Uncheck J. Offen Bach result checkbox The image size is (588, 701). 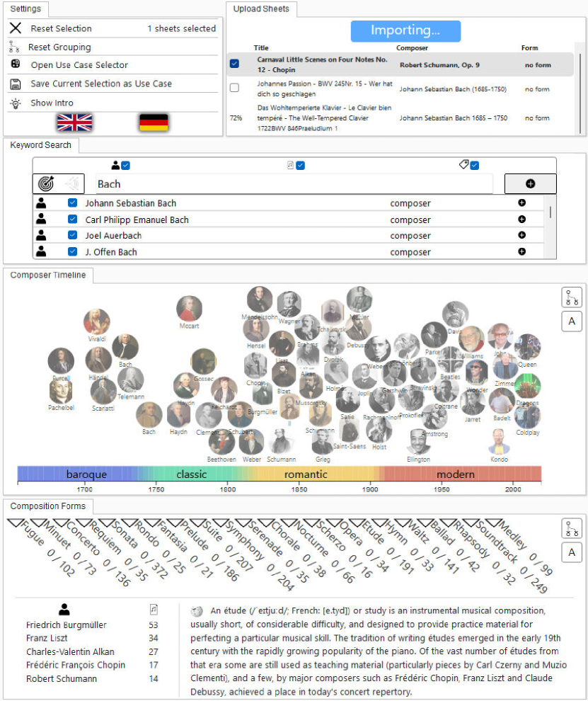pos(72,251)
